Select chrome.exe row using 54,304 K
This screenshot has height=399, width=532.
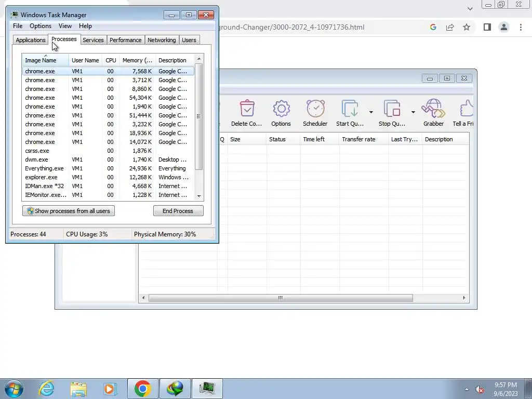click(x=108, y=98)
